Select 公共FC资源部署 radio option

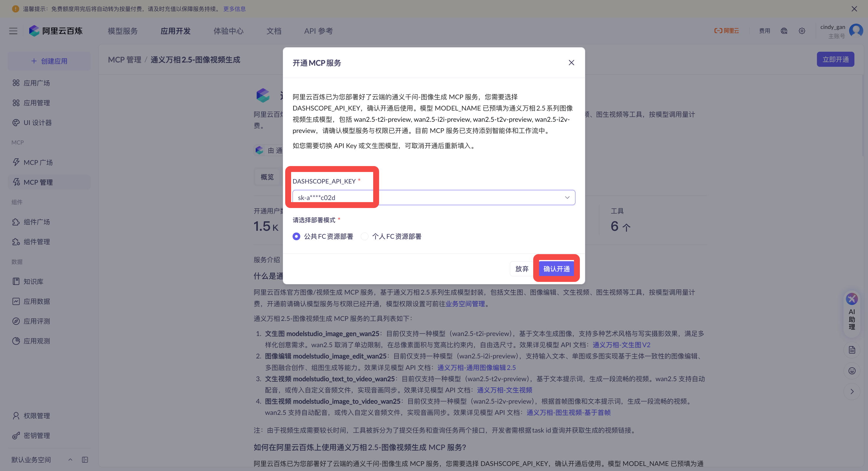tap(322, 237)
